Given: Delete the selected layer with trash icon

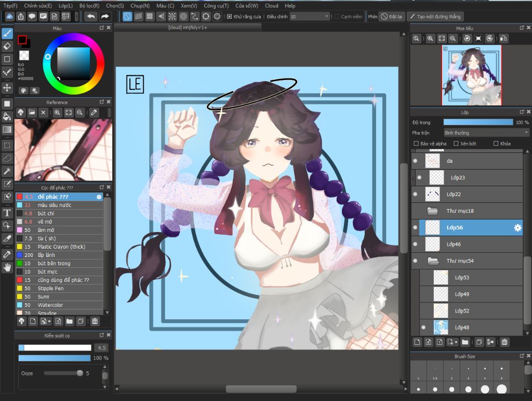Looking at the screenshot, I should tap(504, 342).
